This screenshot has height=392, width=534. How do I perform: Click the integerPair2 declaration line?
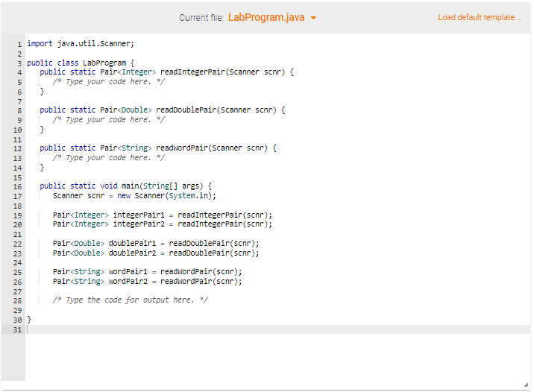pyautogui.click(x=163, y=224)
